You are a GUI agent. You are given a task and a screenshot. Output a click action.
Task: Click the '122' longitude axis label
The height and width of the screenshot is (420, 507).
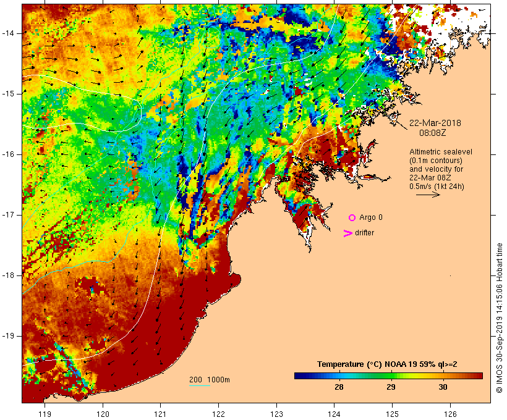tap(218, 414)
